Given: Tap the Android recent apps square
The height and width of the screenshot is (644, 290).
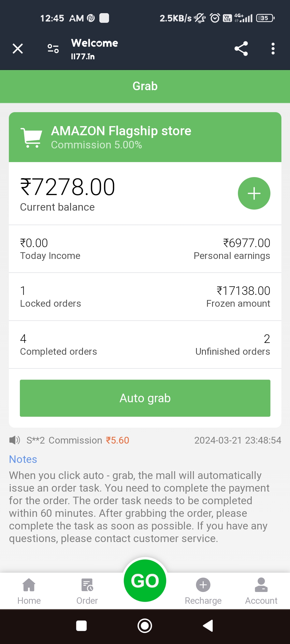Looking at the screenshot, I should pyautogui.click(x=81, y=626).
